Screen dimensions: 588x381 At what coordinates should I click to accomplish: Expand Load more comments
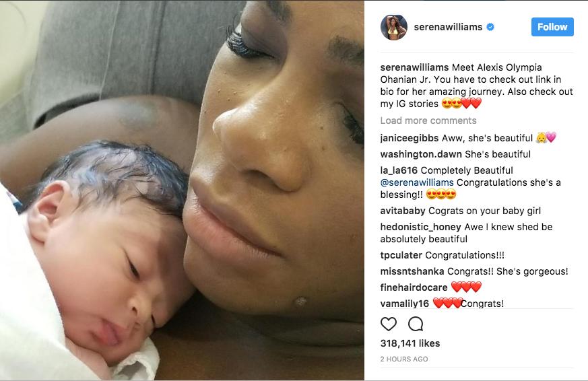(x=428, y=120)
